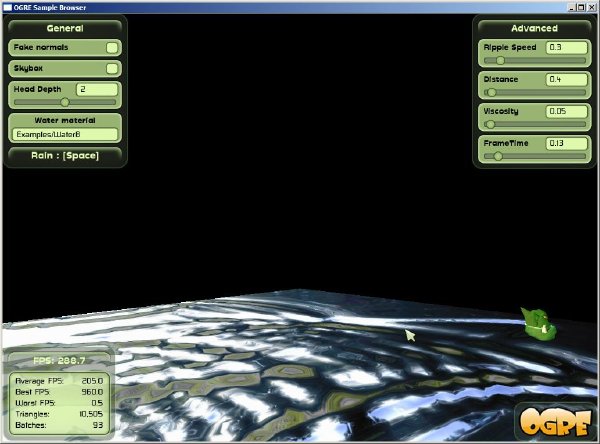Click the FrameTime value 0.13 field
The image size is (600, 444).
(567, 143)
